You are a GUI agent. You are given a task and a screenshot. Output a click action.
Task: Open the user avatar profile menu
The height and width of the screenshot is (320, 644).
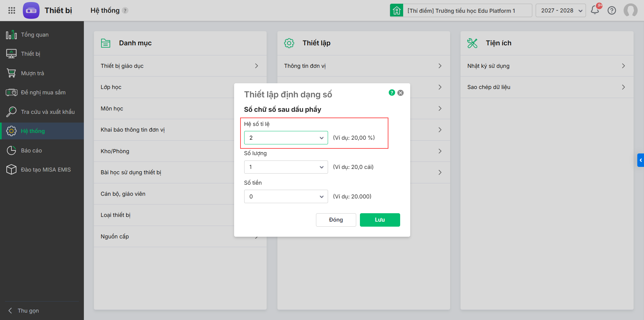(630, 10)
